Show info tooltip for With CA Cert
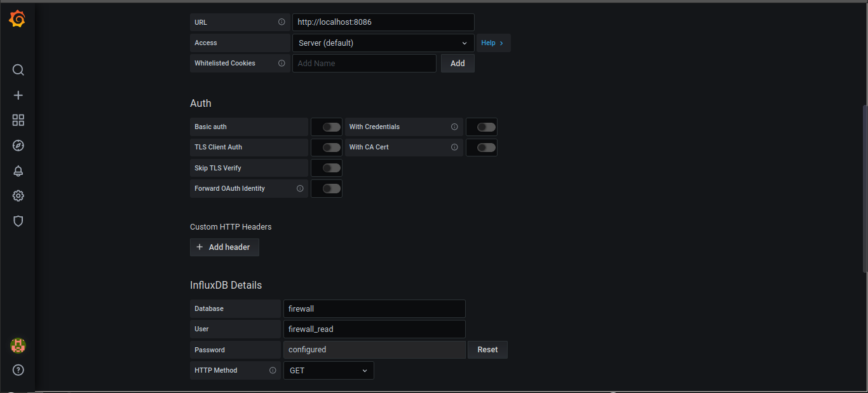This screenshot has width=868, height=393. [x=454, y=147]
